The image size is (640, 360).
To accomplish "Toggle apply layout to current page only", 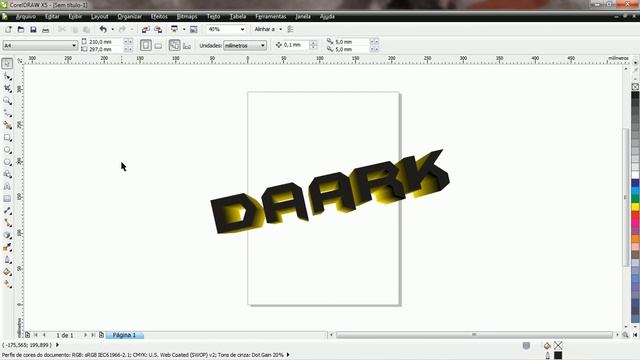I will pos(187,46).
